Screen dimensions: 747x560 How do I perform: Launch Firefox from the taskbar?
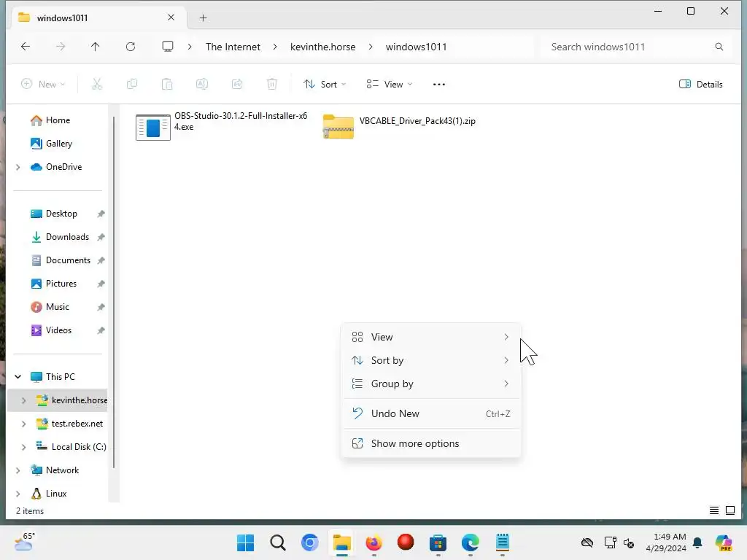tap(374, 542)
